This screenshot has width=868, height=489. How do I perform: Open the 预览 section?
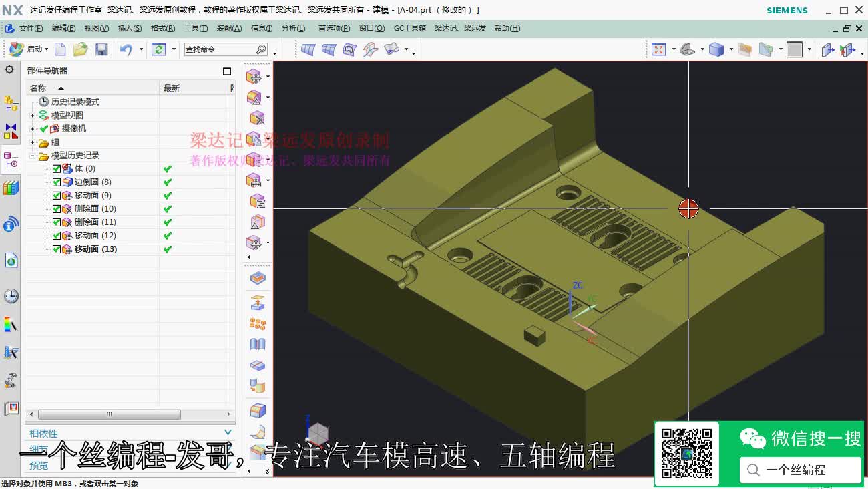(x=39, y=465)
